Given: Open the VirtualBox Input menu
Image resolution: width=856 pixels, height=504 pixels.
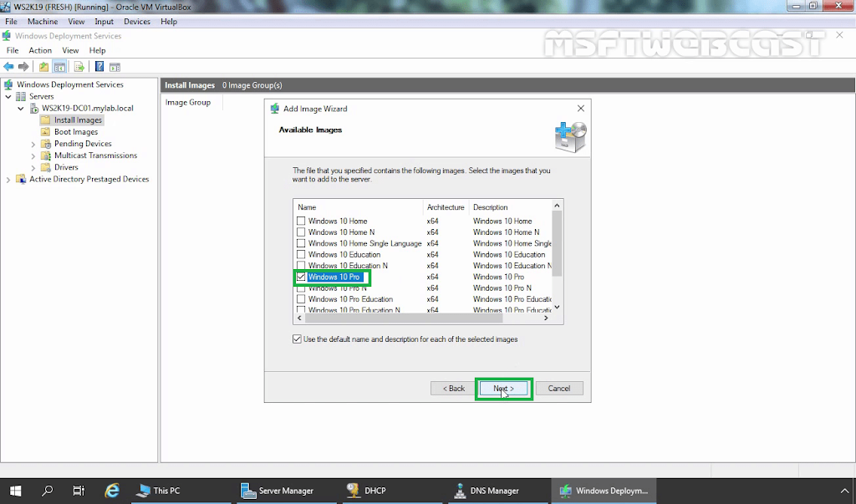Looking at the screenshot, I should tap(104, 21).
